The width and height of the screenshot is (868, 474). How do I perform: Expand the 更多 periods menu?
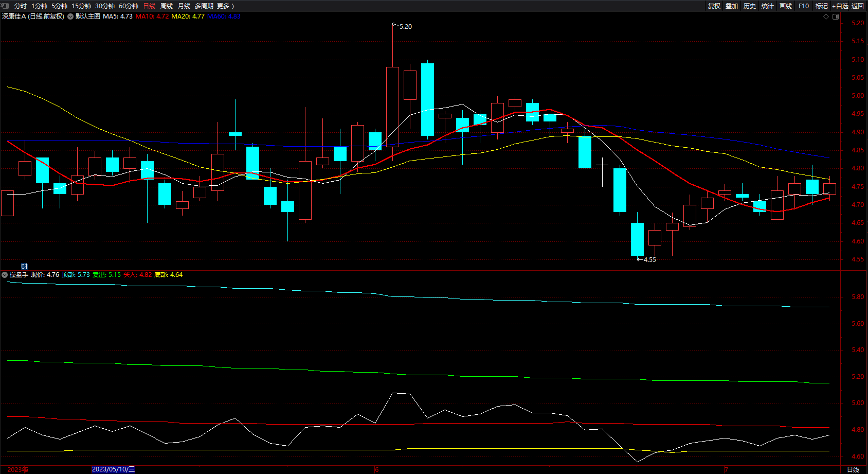226,6
